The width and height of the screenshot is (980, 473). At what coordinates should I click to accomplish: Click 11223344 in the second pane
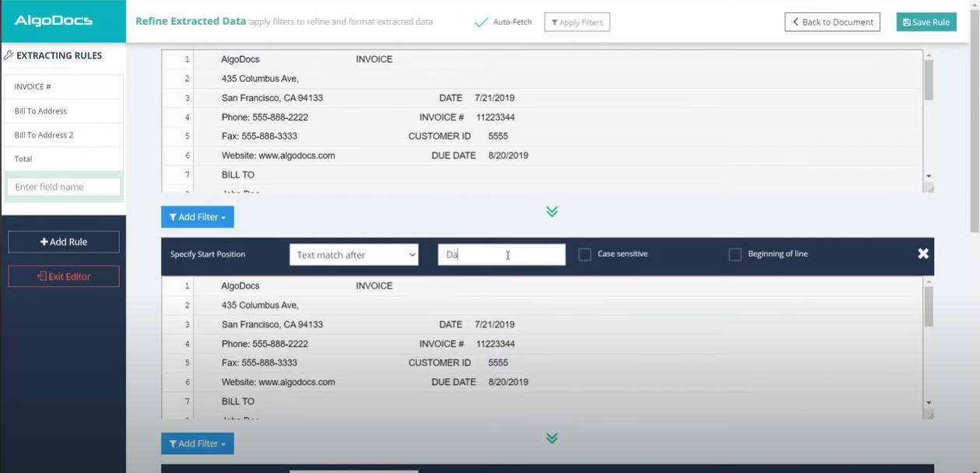(x=495, y=344)
